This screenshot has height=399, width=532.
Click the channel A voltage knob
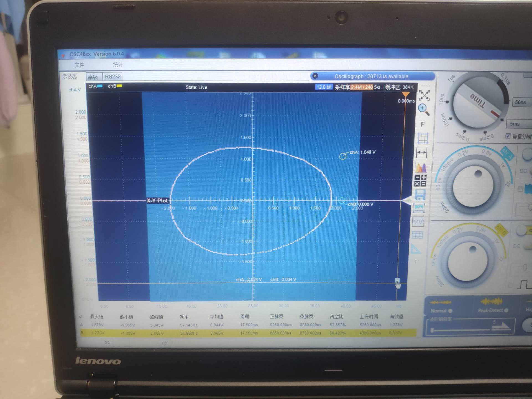(473, 186)
